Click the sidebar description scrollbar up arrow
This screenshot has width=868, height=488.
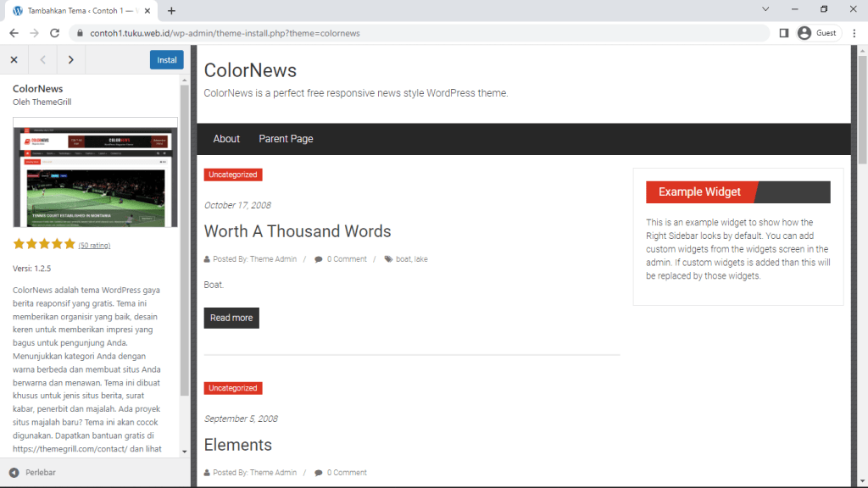coord(184,80)
